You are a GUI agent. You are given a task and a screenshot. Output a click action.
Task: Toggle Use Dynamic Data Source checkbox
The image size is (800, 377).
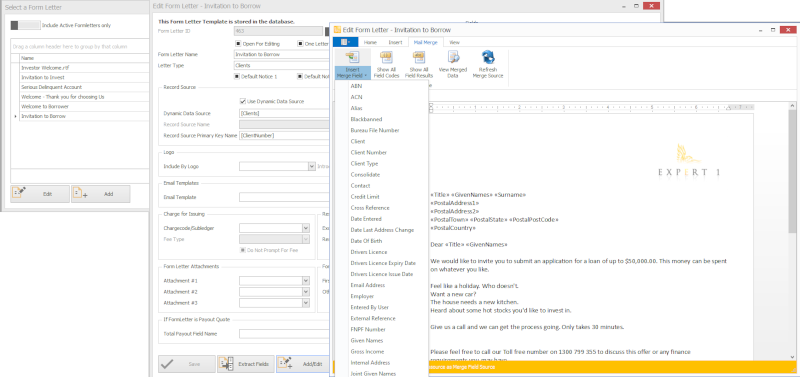click(243, 101)
